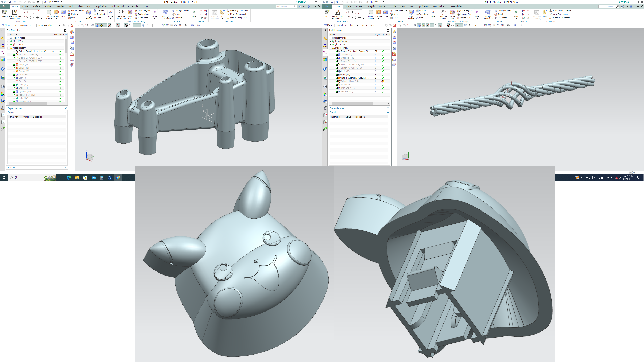
Task: Expand Model Views node in left navigator
Action: [8, 41]
